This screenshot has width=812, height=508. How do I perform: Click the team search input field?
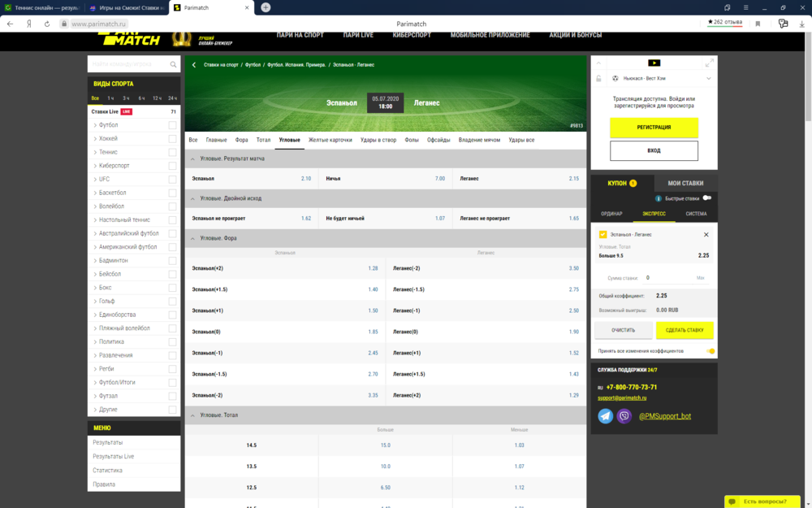(129, 64)
